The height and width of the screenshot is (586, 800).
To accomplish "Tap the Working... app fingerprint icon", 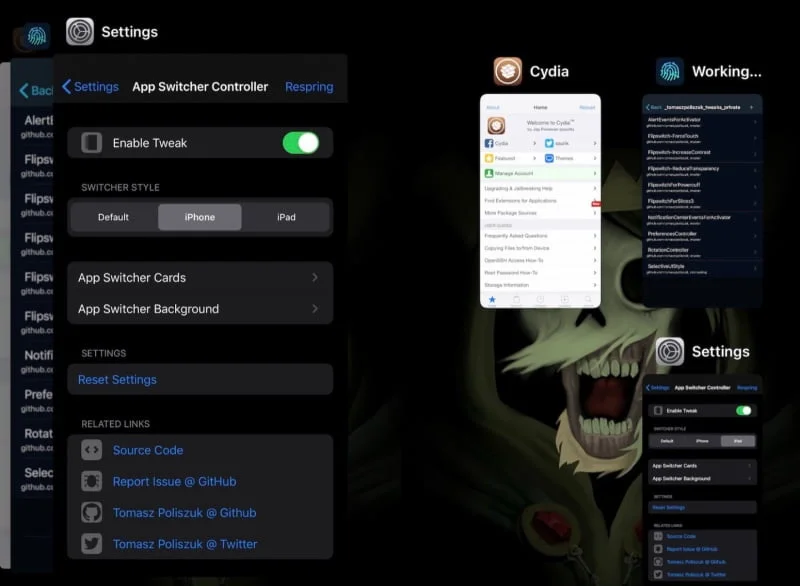I will pyautogui.click(x=669, y=71).
